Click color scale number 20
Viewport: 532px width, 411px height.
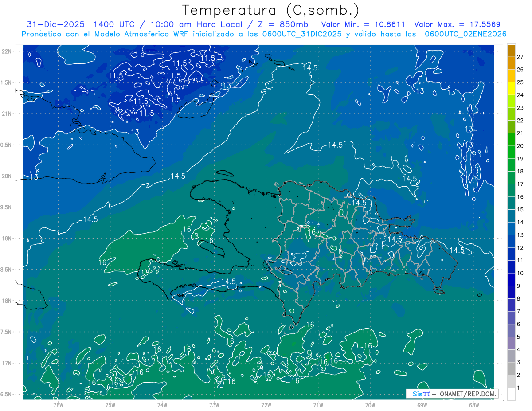(520, 146)
